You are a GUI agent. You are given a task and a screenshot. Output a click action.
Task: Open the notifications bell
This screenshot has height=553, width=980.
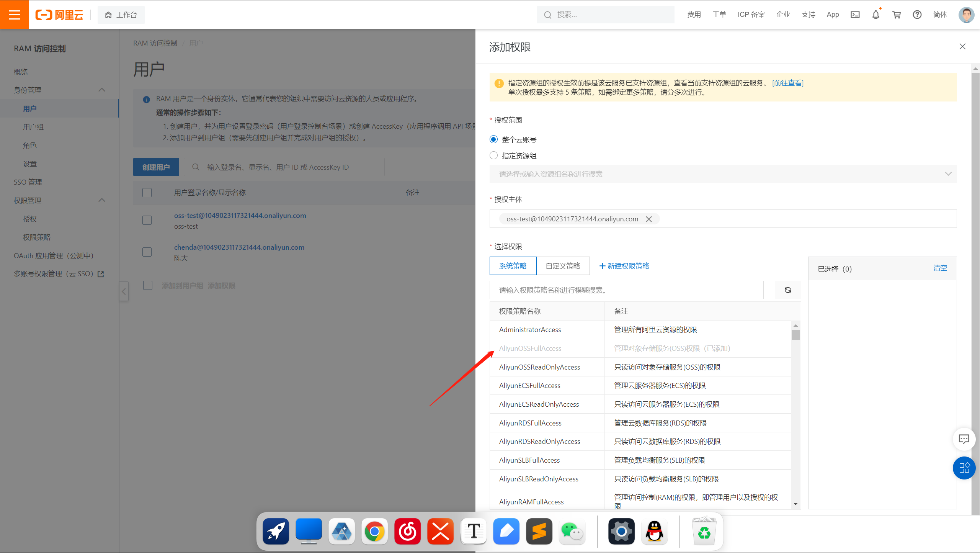pos(875,15)
